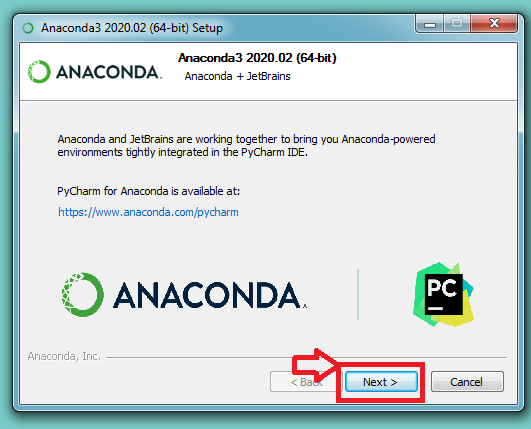Go back using the < Back button
Screen dimensions: 531x429
coord(303,382)
